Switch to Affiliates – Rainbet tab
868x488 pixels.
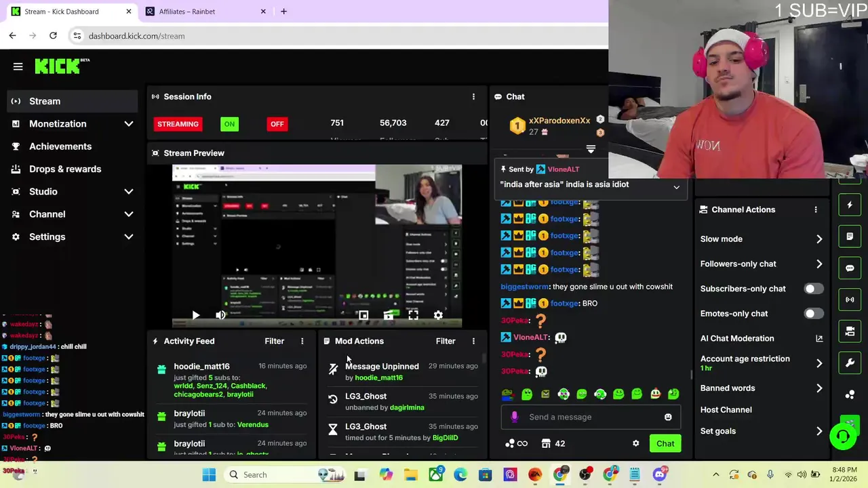click(x=205, y=12)
